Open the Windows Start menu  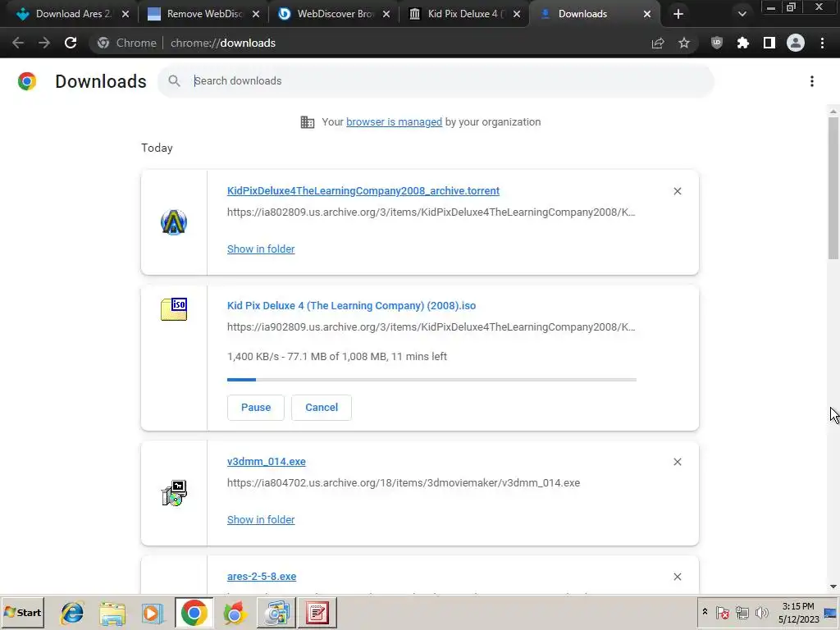pyautogui.click(x=22, y=613)
